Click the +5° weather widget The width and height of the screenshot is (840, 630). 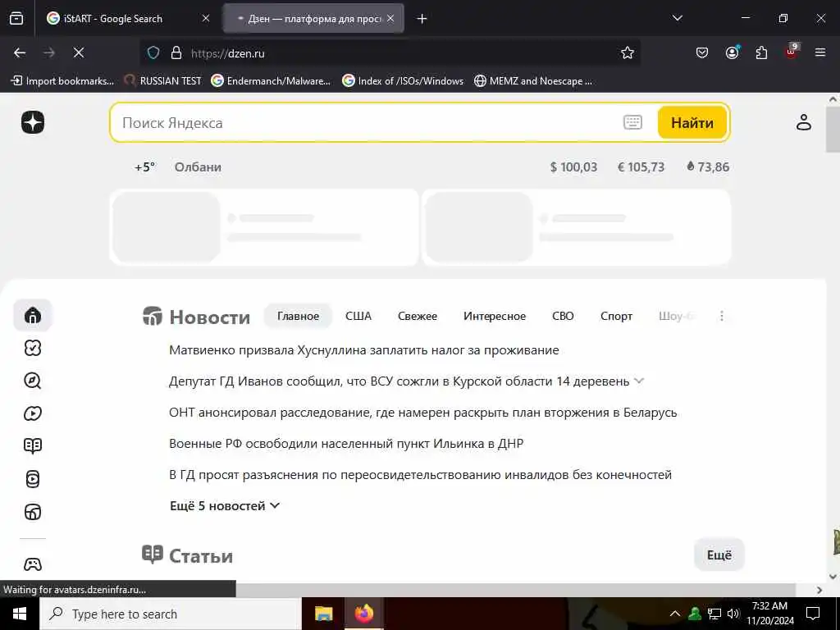[x=144, y=167]
